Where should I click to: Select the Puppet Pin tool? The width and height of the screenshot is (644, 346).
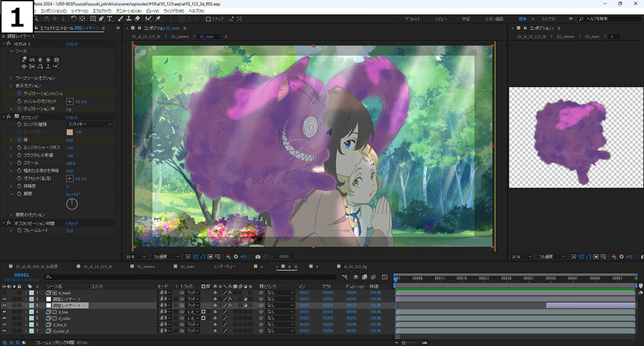coord(158,19)
